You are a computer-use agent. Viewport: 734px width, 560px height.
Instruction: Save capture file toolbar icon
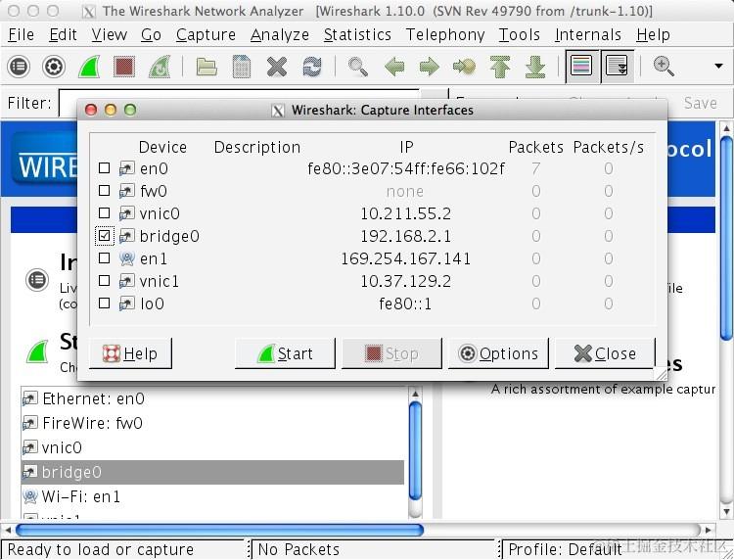point(242,67)
